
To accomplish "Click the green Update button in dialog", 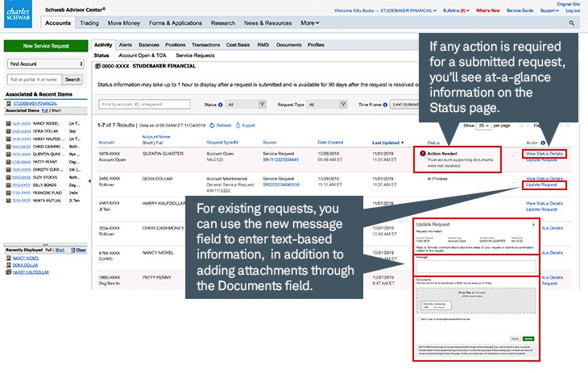I will pyautogui.click(x=528, y=338).
